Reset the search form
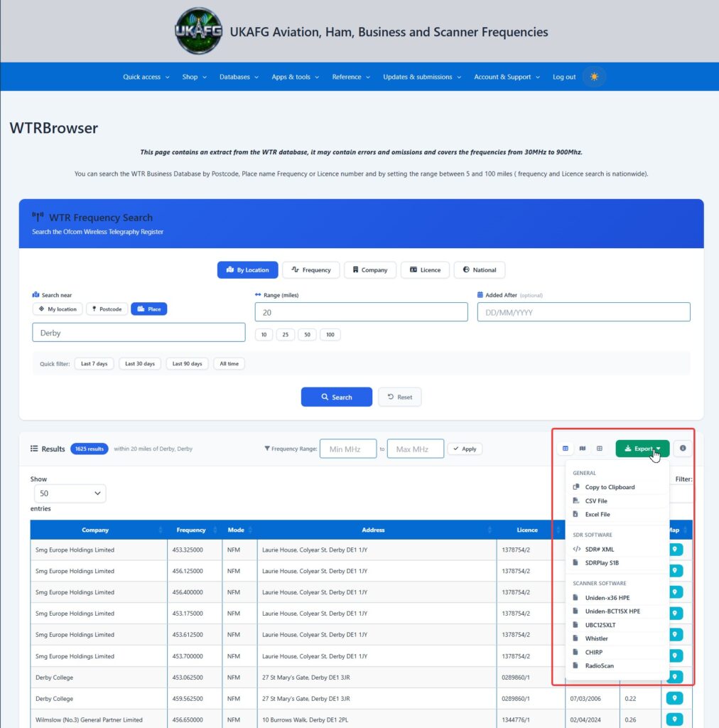Screen dimensions: 719x728 click(x=399, y=397)
